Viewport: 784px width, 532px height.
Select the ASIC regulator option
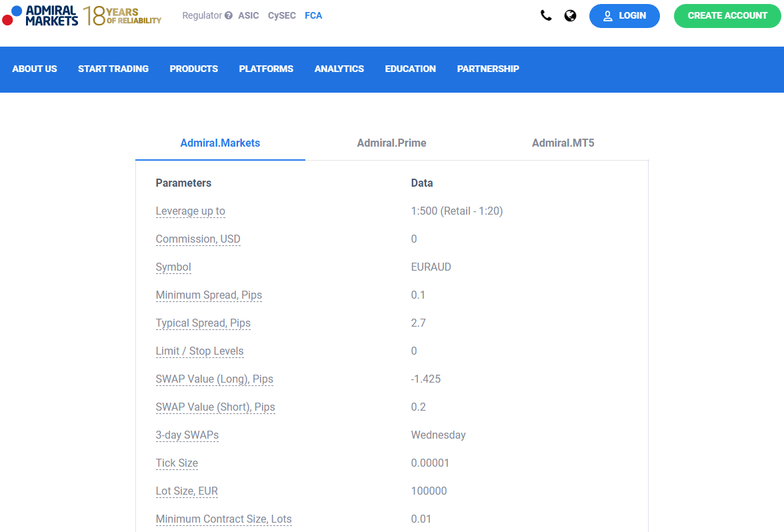tap(249, 15)
